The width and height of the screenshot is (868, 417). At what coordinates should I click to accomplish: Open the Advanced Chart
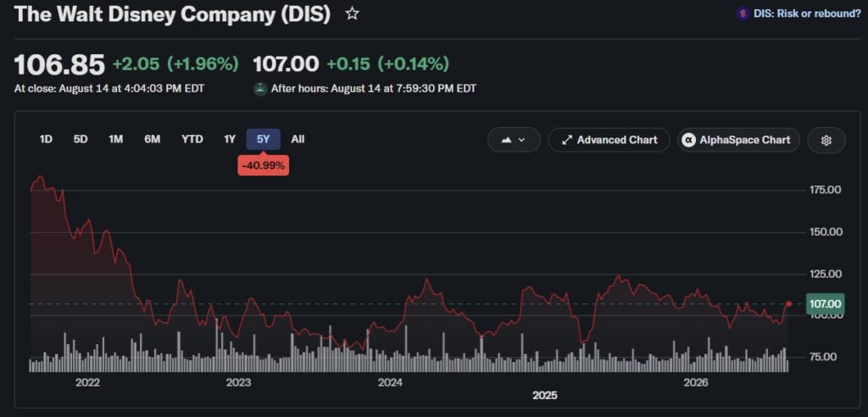pos(609,140)
